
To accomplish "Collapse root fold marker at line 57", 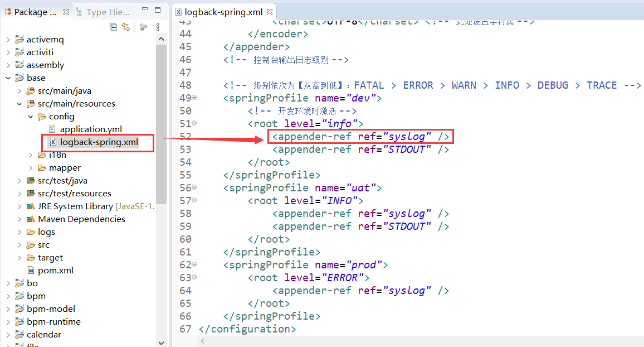I will pos(194,200).
